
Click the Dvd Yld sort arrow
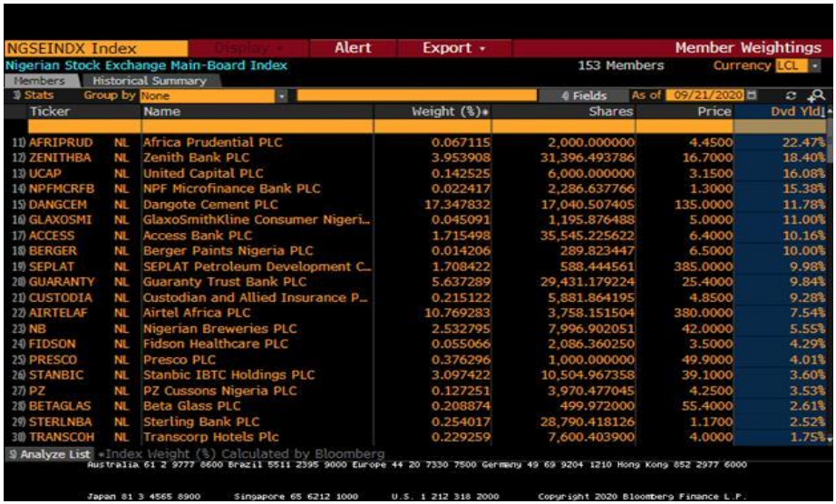pos(822,111)
